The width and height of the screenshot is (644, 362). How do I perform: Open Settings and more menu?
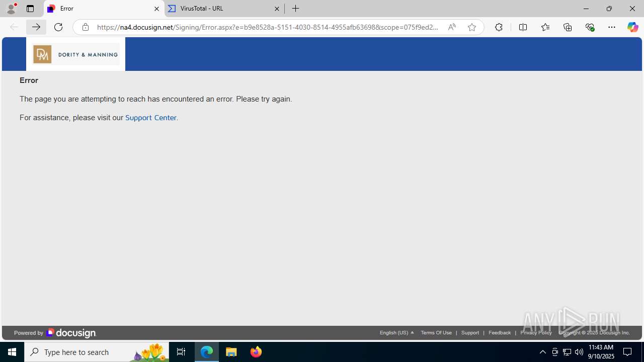coord(611,27)
